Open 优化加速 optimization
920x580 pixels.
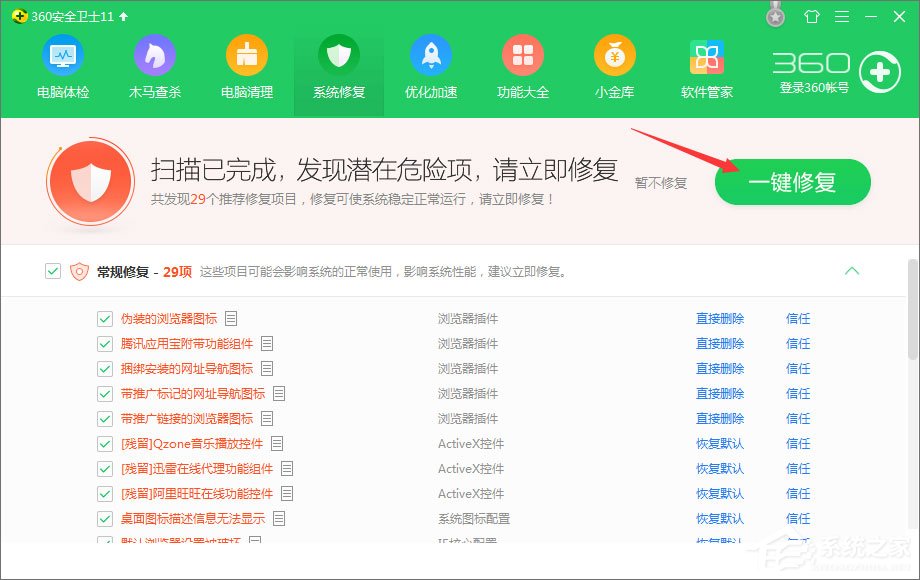(431, 67)
